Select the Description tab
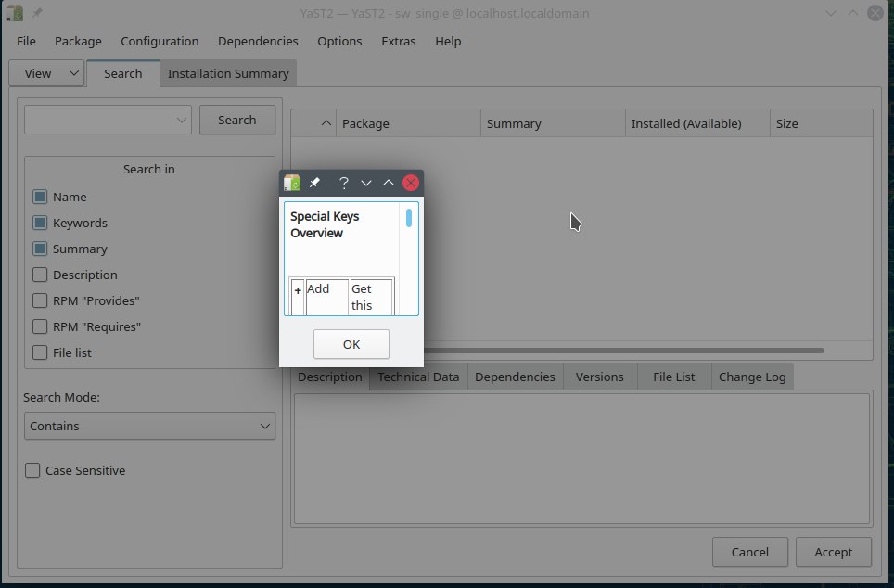The width and height of the screenshot is (894, 588). point(329,377)
